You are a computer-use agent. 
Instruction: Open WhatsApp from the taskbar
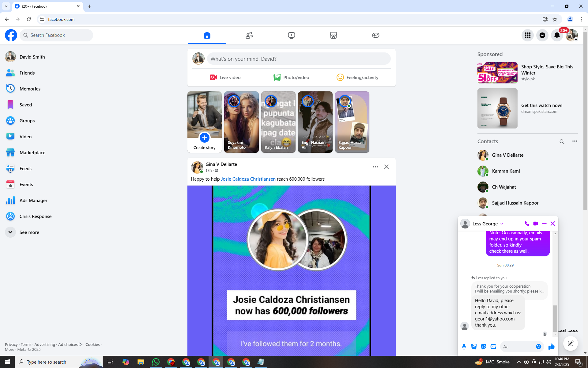click(x=156, y=362)
